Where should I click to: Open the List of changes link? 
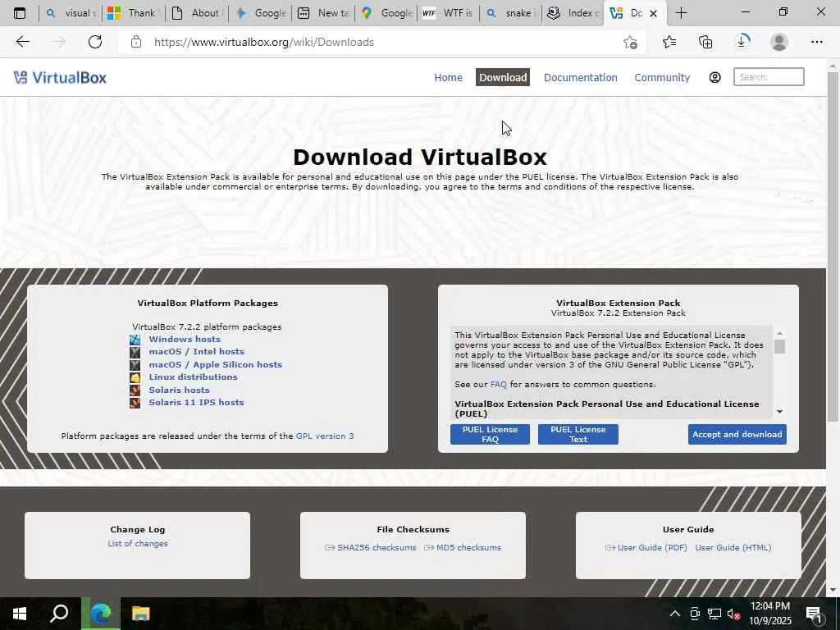[138, 544]
